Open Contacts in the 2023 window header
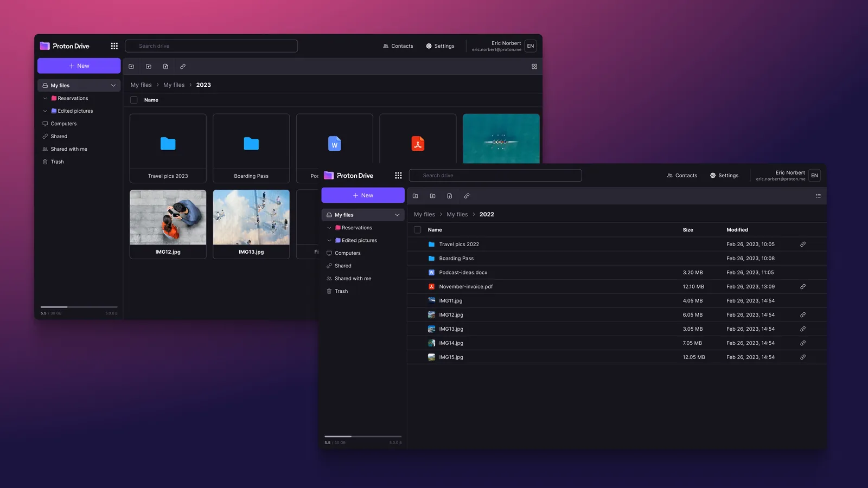The height and width of the screenshot is (488, 868). 398,46
